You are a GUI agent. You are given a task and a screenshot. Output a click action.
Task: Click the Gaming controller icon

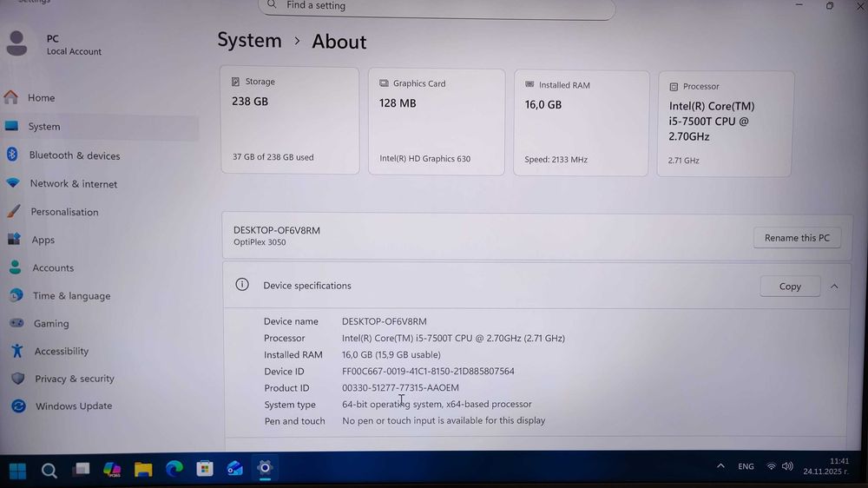16,323
